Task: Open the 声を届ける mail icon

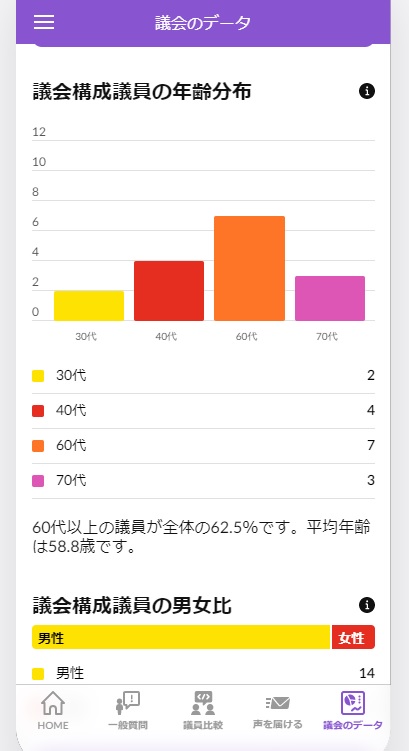Action: click(278, 703)
